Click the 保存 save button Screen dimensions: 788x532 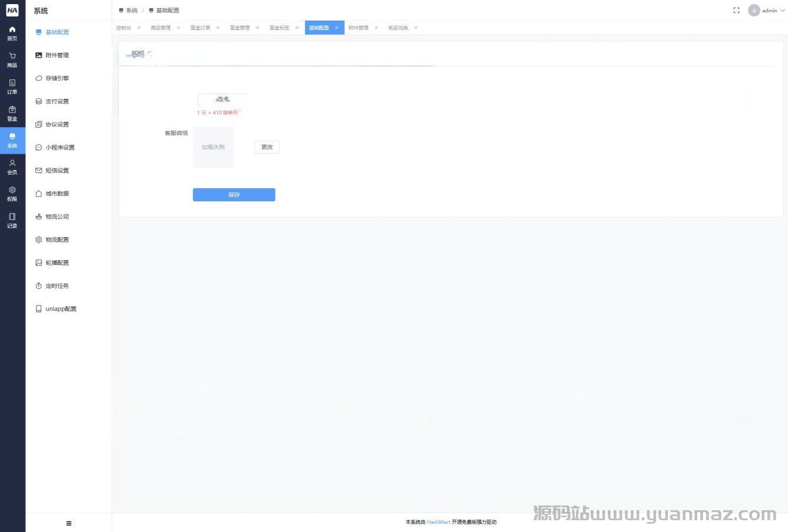(x=234, y=195)
